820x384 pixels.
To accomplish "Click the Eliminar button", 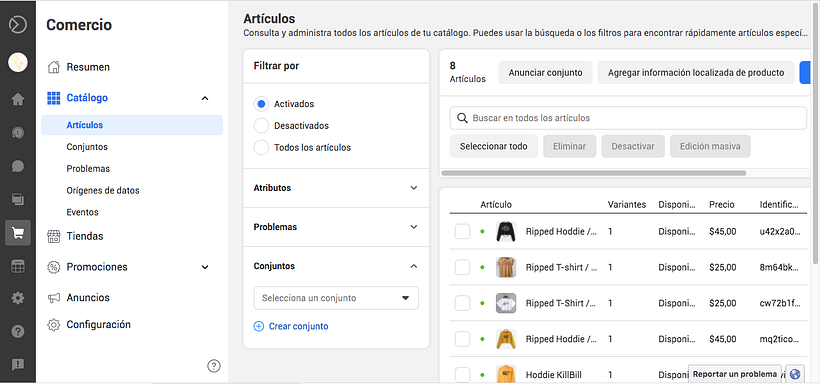I will click(x=570, y=146).
